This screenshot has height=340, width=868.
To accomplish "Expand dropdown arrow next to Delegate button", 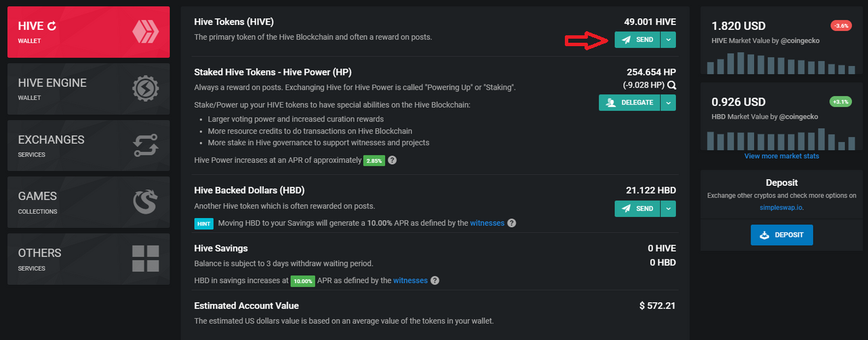I will point(668,102).
